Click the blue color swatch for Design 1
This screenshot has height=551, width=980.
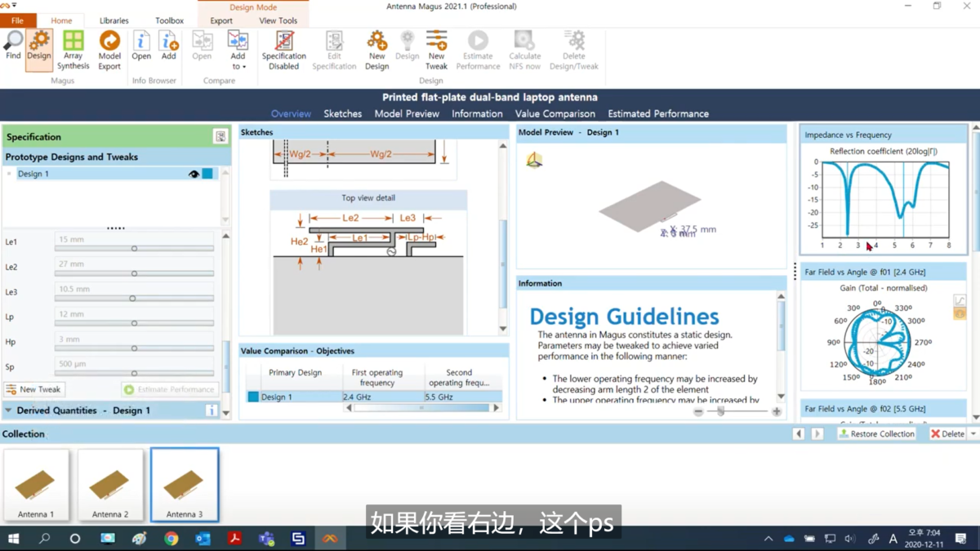click(207, 174)
